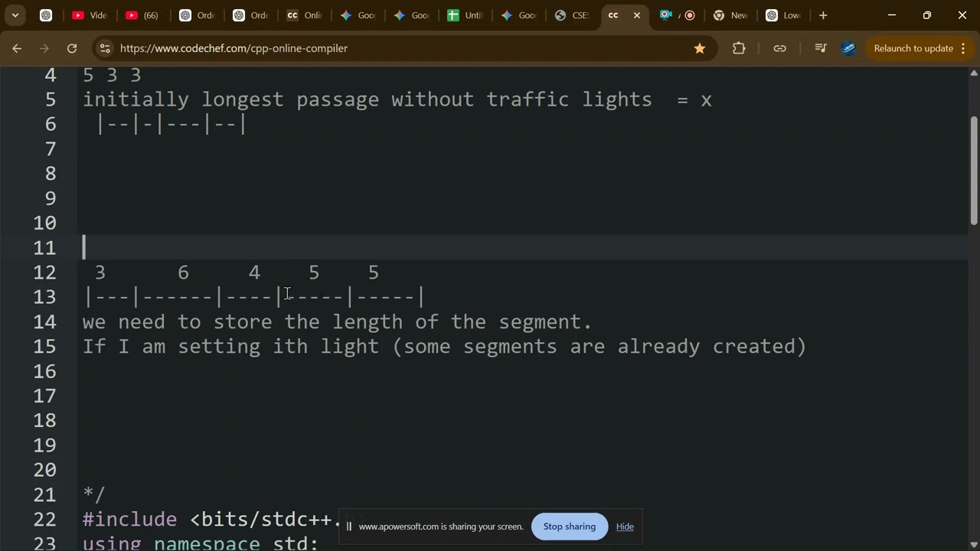Viewport: 980px width, 551px height.
Task: Go back to previous page
Action: coord(17,48)
